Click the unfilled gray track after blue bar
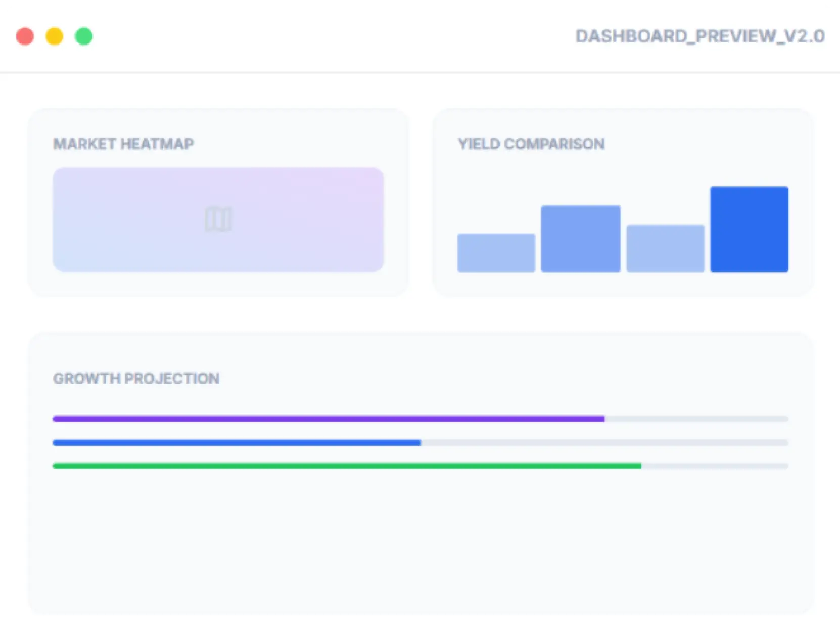Viewport: 840px width, 617px height. tap(604, 443)
